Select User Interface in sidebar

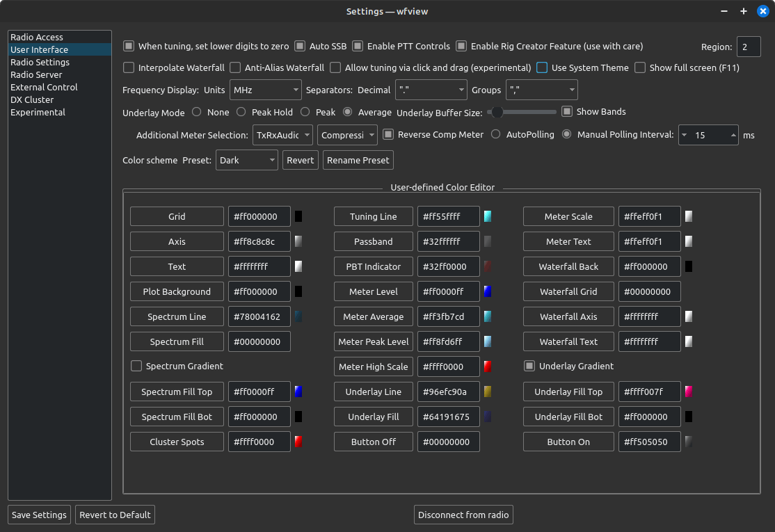coord(60,49)
